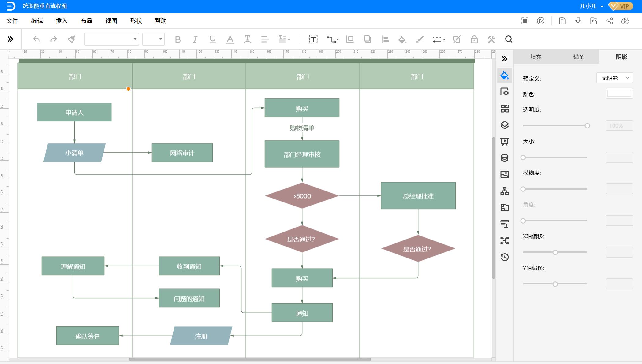
Task: Click the VIP badge button
Action: click(x=621, y=6)
